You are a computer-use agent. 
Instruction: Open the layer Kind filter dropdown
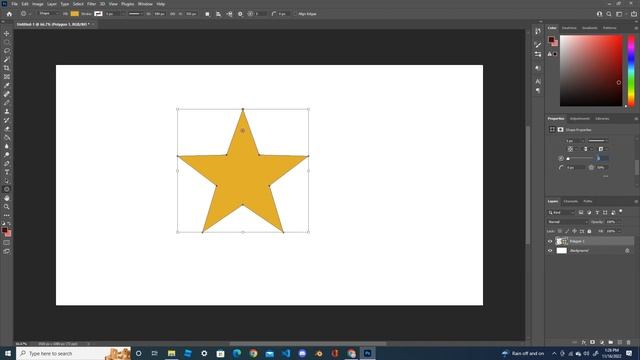tap(561, 213)
